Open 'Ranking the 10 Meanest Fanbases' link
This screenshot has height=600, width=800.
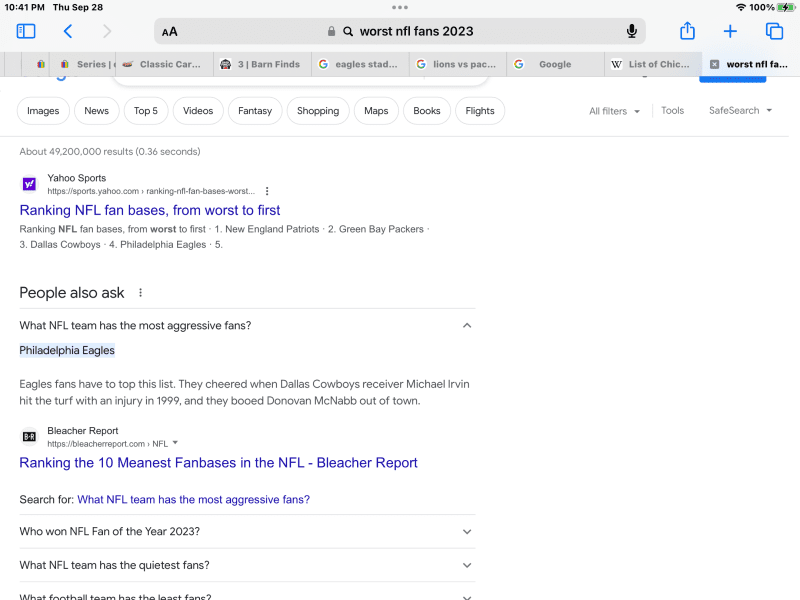click(218, 463)
